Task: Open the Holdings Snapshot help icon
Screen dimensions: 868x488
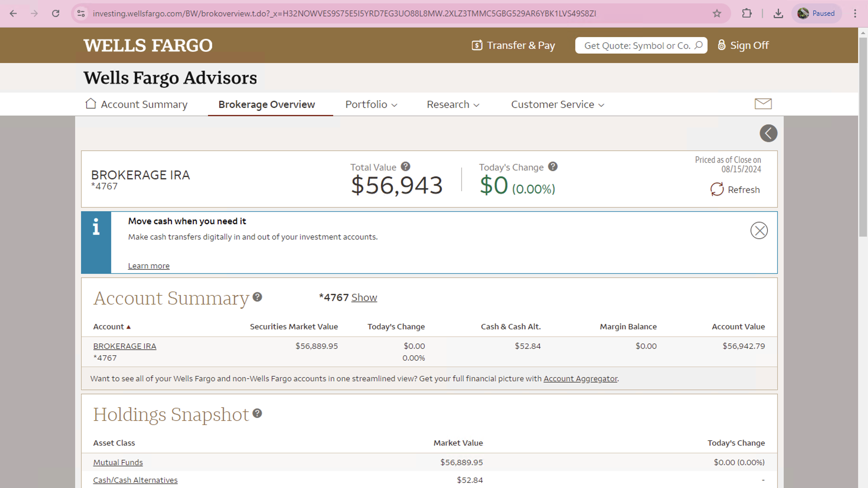Action: click(x=257, y=413)
